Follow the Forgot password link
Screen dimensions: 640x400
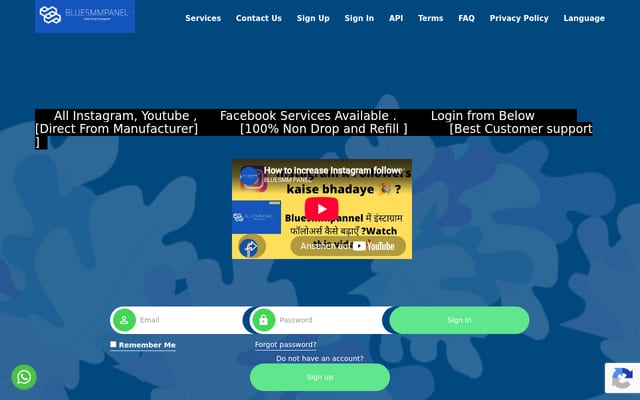pyautogui.click(x=285, y=344)
